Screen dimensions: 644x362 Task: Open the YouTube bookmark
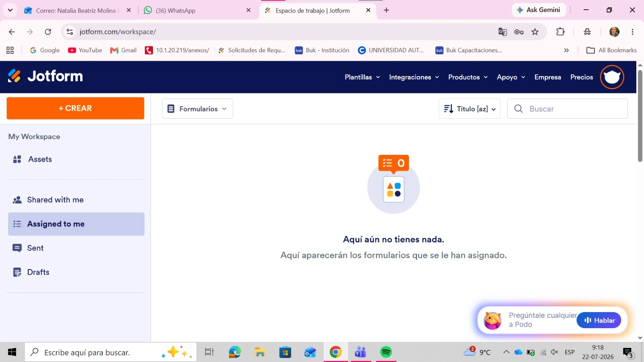pyautogui.click(x=85, y=50)
